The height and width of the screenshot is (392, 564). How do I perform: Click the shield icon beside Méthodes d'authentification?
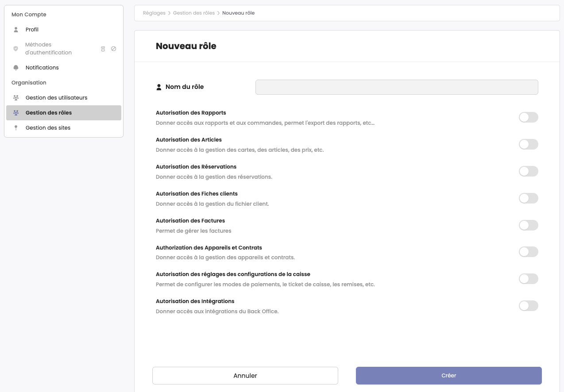pyautogui.click(x=16, y=49)
